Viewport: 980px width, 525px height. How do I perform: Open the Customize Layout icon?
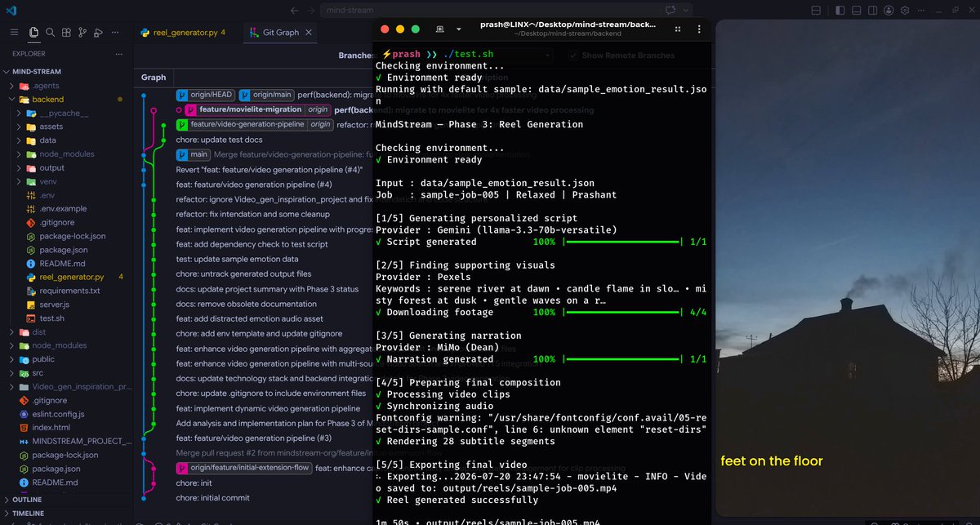coord(817,11)
